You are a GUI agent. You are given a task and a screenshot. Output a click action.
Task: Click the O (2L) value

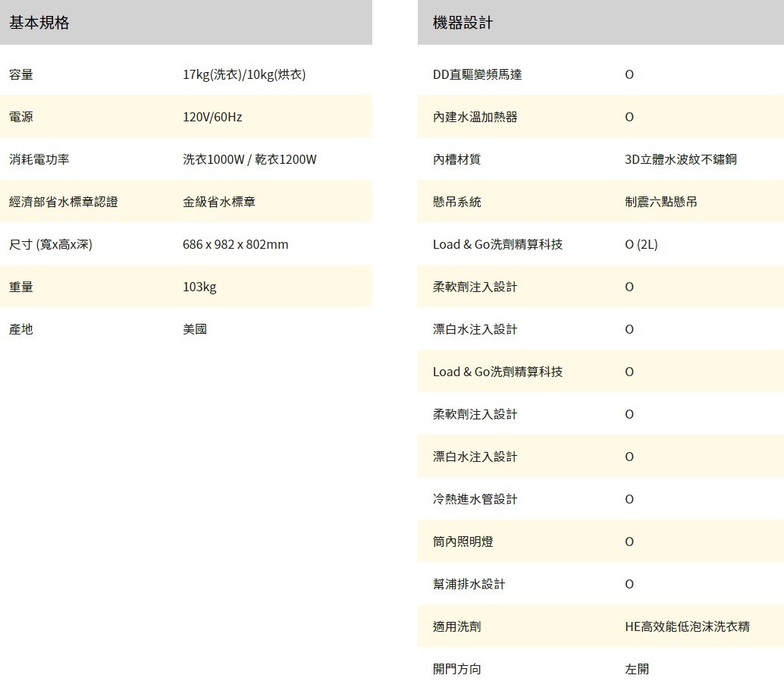(x=641, y=244)
